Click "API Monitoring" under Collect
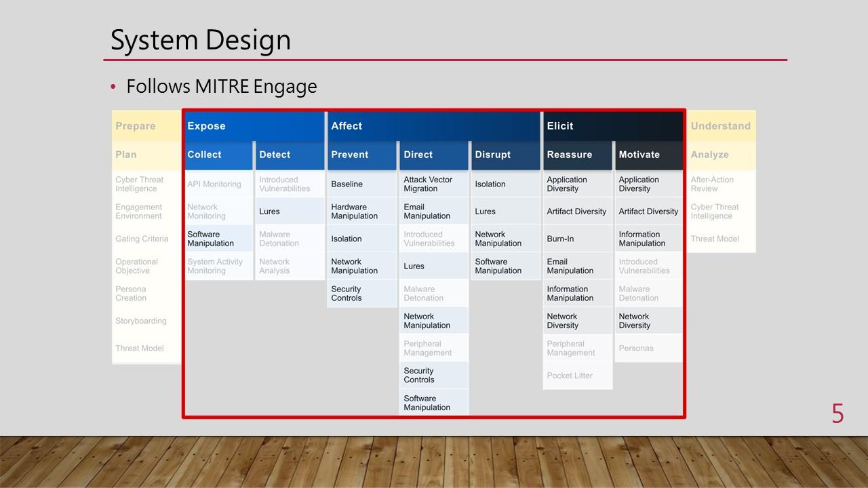This screenshot has height=488, width=868. point(218,184)
